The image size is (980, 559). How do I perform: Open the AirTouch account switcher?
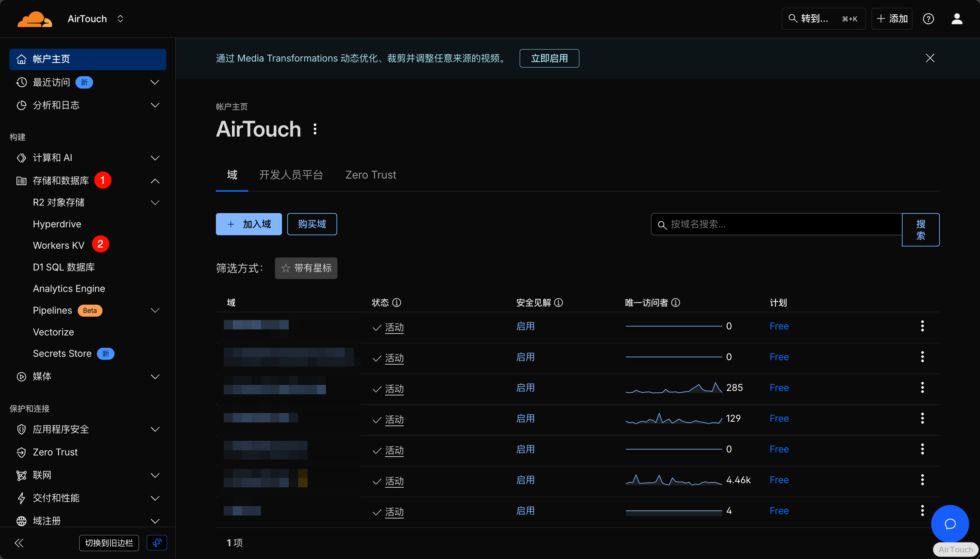[x=95, y=19]
